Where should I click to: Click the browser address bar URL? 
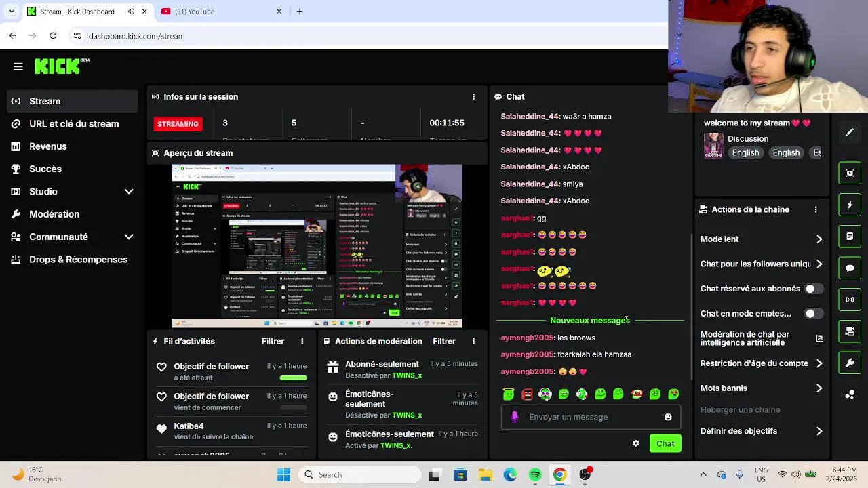(136, 36)
